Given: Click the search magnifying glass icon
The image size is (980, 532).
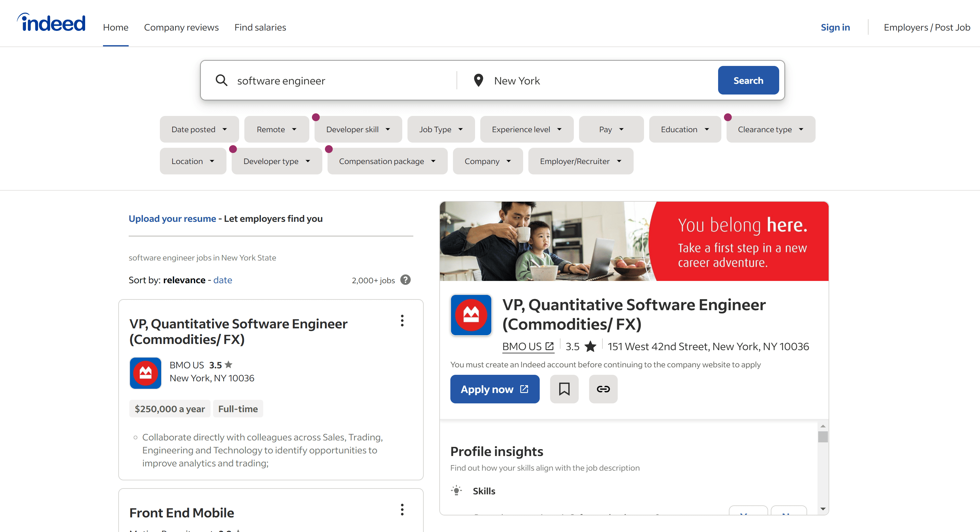Looking at the screenshot, I should tap(221, 80).
